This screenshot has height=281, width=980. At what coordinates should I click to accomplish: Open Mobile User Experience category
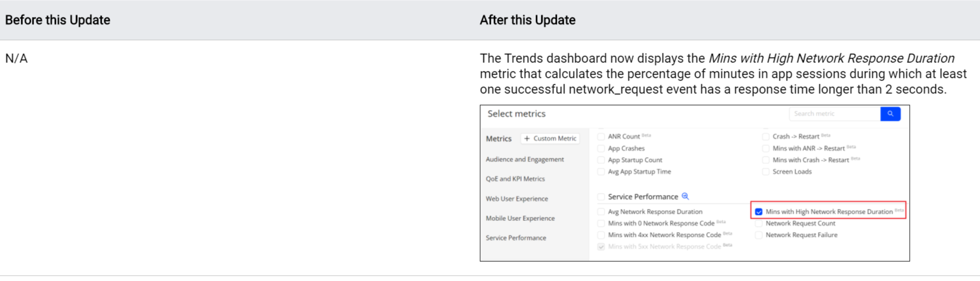[520, 219]
